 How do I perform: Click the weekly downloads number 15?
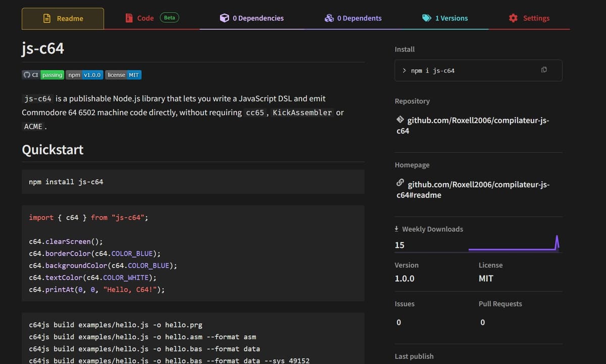399,245
